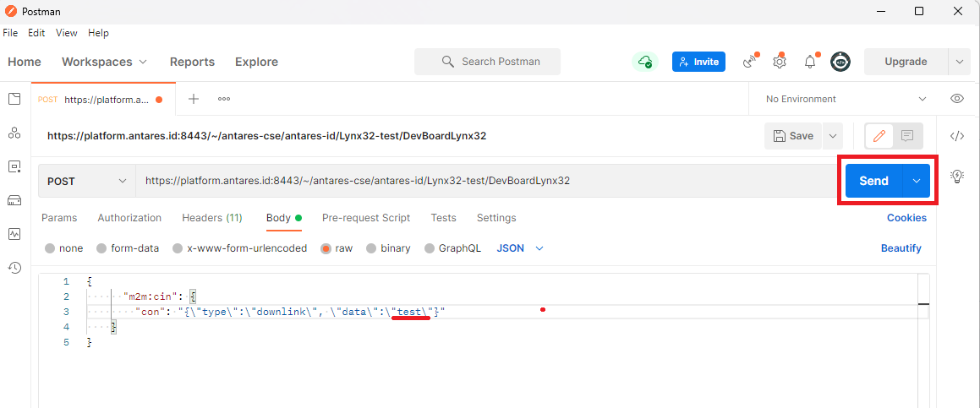
Task: Click the environment quick look eye icon
Action: click(956, 99)
